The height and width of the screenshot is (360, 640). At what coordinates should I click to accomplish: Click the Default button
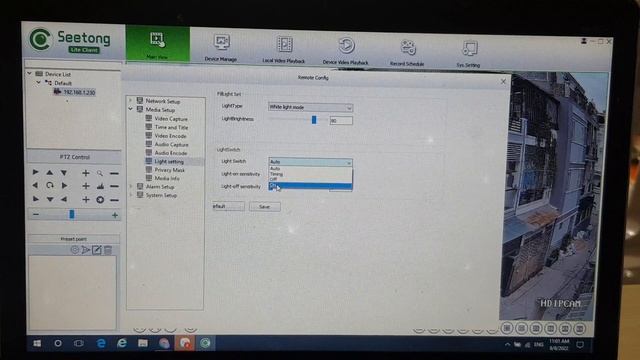[x=228, y=206]
